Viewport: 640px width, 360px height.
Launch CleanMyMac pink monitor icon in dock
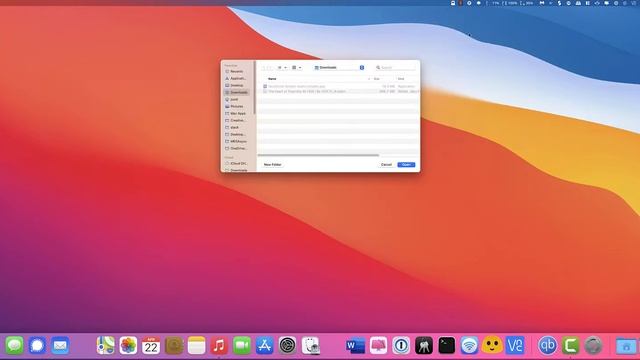(378, 346)
